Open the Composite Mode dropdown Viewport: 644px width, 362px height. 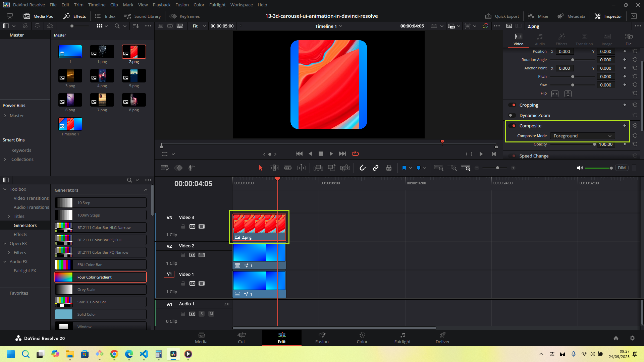(582, 136)
